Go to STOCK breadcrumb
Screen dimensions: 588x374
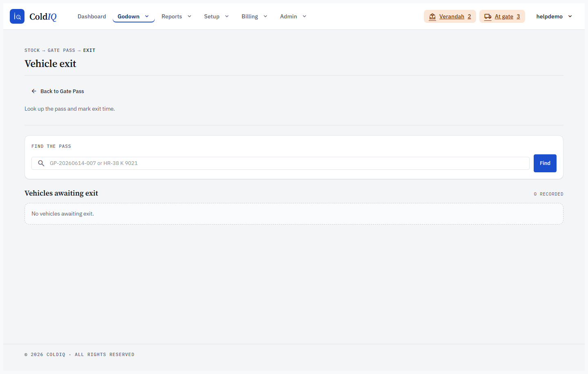(32, 50)
